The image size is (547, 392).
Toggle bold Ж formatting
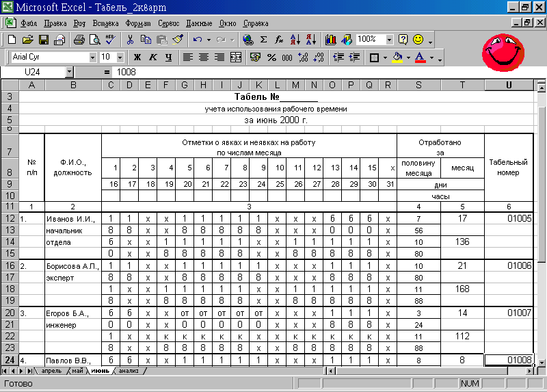pos(137,57)
